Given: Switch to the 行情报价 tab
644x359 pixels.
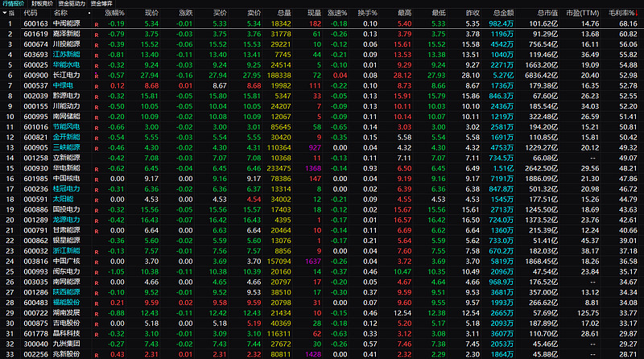Looking at the screenshot, I should click(14, 4).
